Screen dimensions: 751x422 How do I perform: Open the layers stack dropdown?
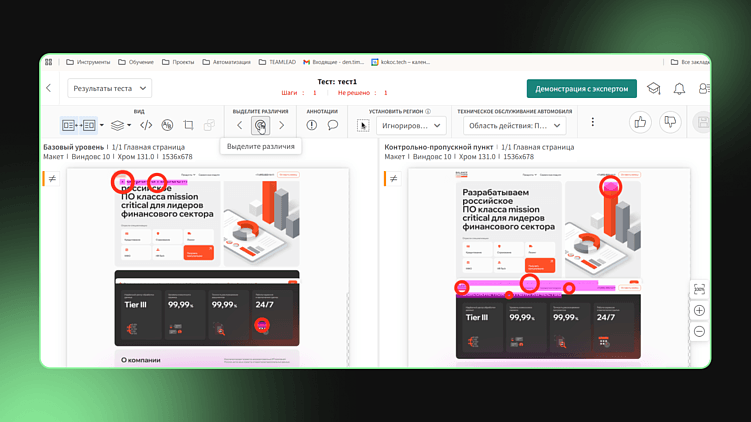pos(121,125)
